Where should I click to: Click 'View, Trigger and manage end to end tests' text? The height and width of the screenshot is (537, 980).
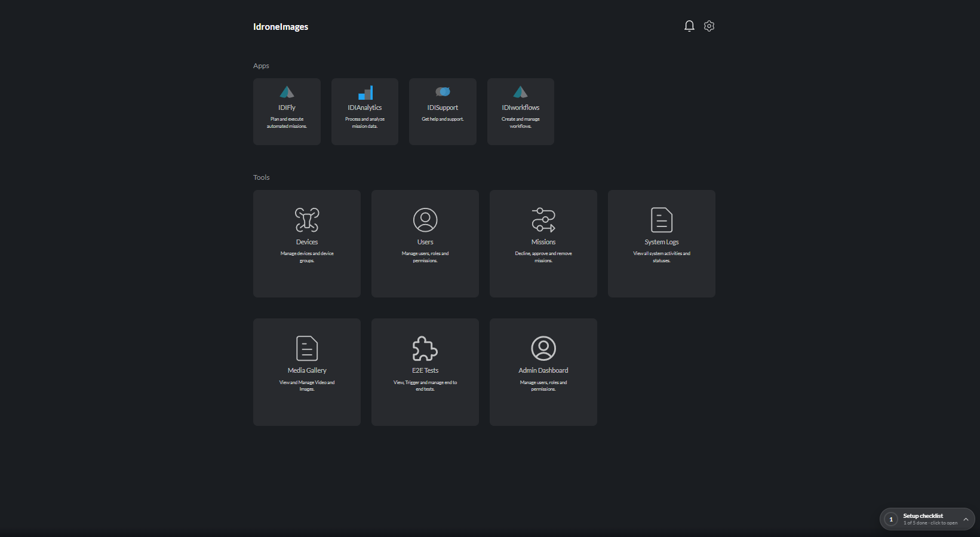(425, 385)
